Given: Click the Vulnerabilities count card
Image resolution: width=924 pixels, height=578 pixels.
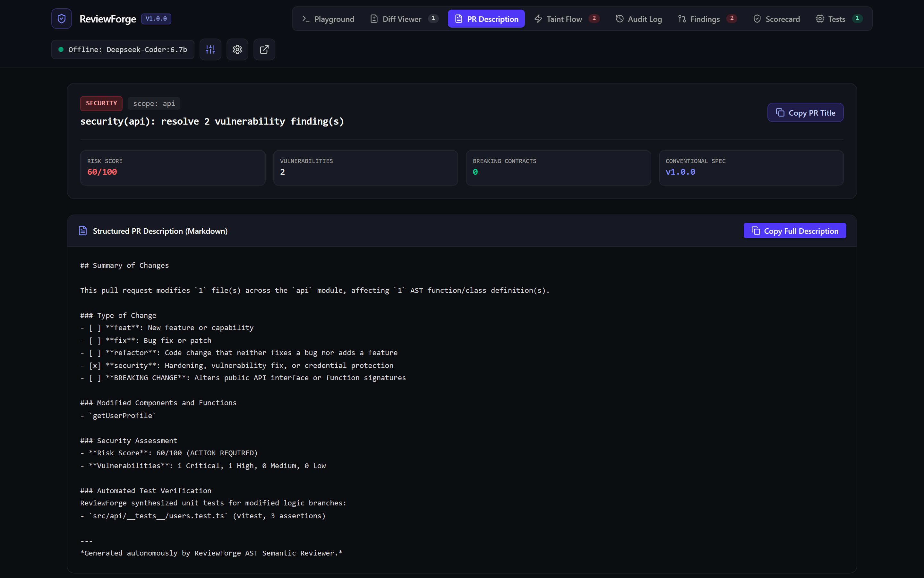Looking at the screenshot, I should [x=365, y=168].
